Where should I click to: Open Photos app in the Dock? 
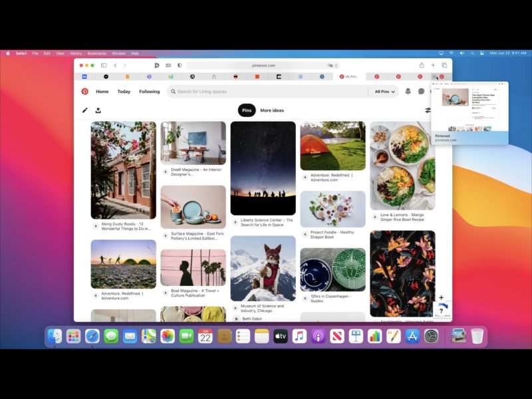click(168, 336)
